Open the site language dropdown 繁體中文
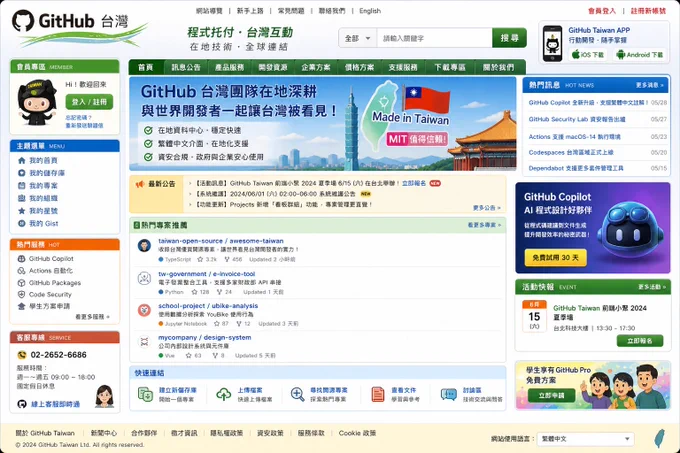Viewport: 680px width, 453px height. pyautogui.click(x=585, y=439)
